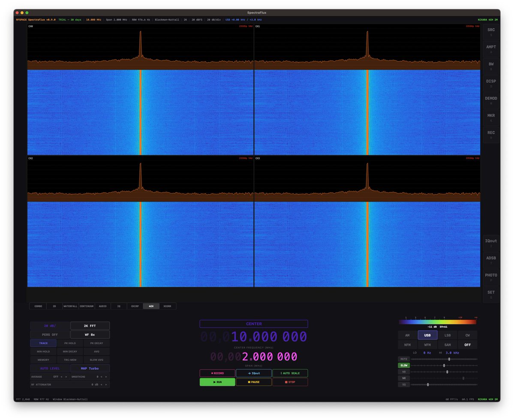Screen dimensions: 514x420
Task: Enable MIN DECAY trace mode
Action: [70, 351]
